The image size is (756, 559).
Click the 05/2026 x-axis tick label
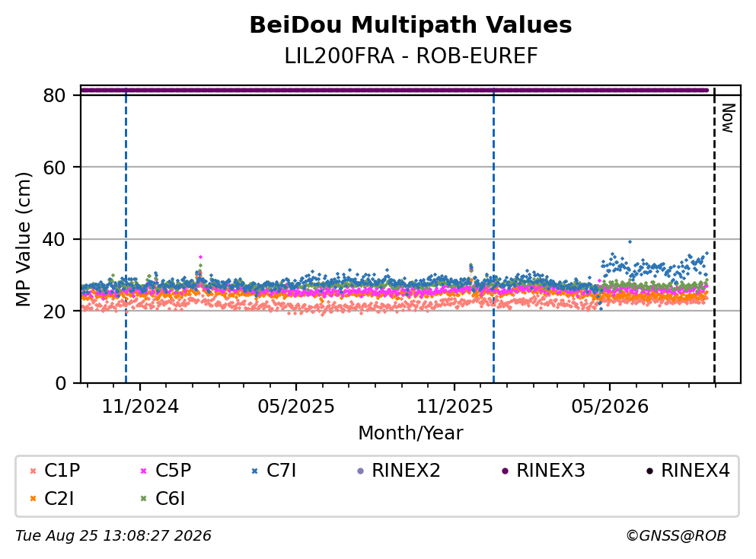coord(610,407)
